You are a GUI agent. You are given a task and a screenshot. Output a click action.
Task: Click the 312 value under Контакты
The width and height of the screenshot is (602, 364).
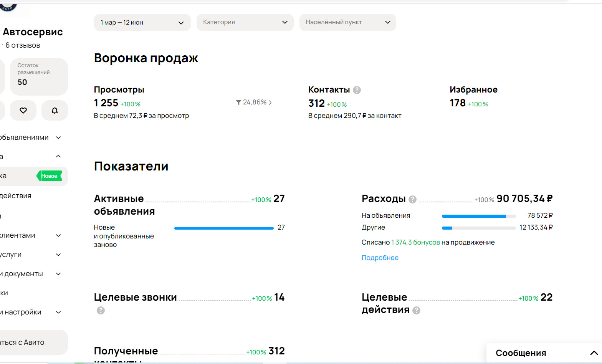coord(316,103)
